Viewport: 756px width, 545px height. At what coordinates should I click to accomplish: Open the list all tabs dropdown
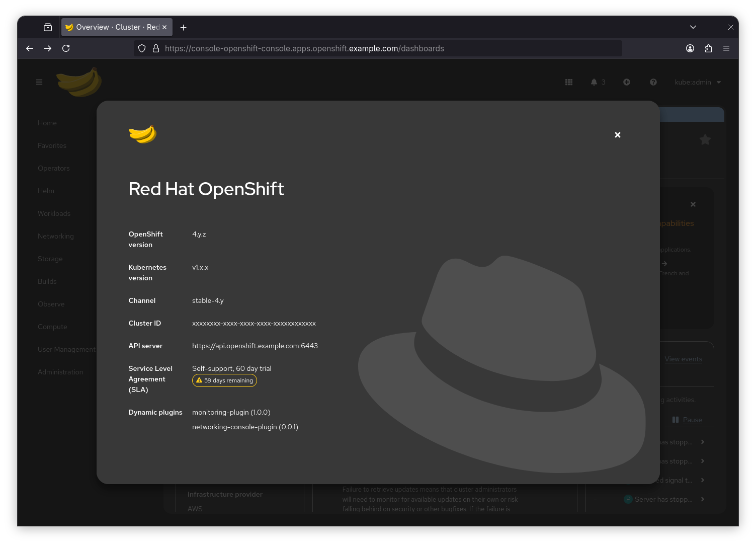693,27
